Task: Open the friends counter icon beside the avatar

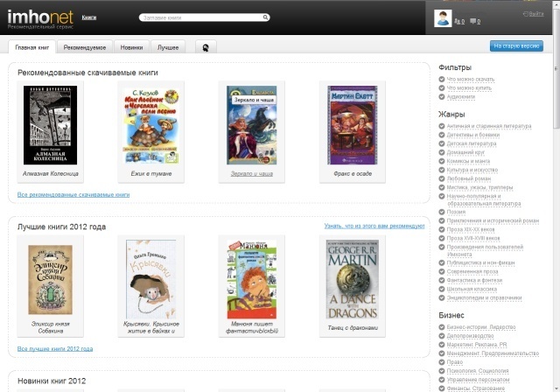Action: point(459,21)
